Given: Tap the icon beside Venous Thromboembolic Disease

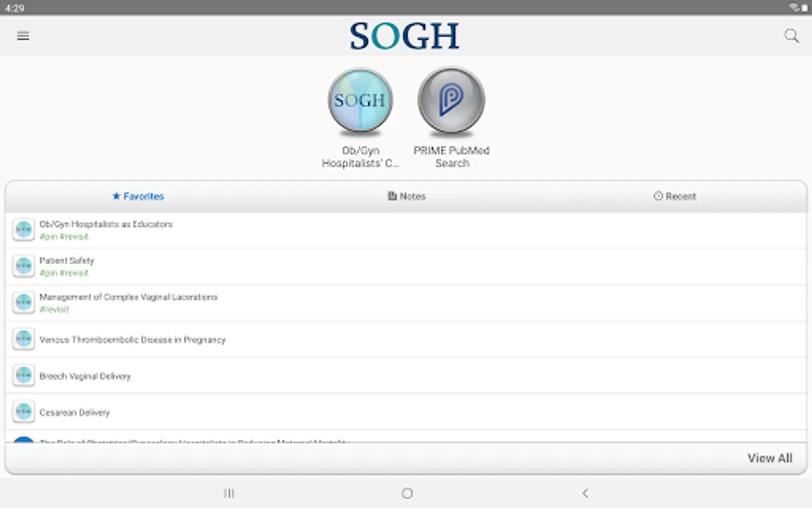Looking at the screenshot, I should pos(24,339).
